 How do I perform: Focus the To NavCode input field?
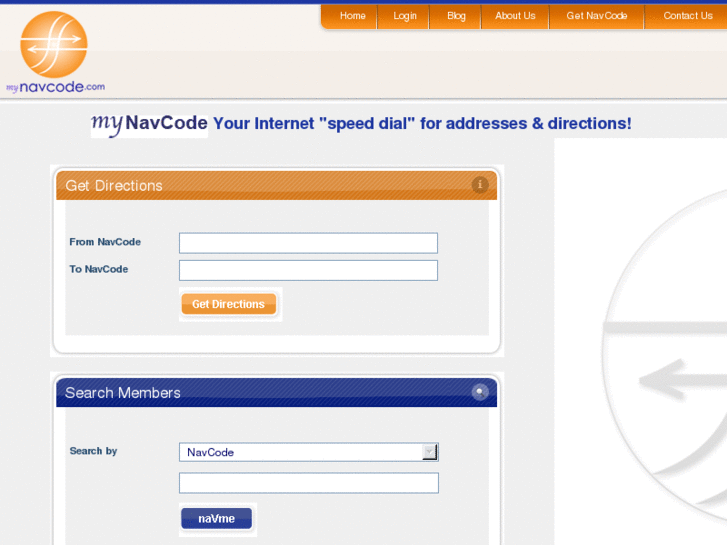point(308,270)
